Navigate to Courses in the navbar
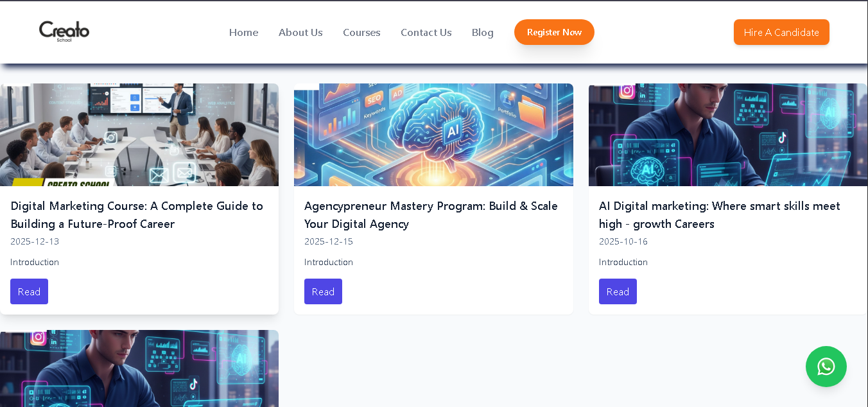Viewport: 868px width, 407px height. pyautogui.click(x=361, y=32)
